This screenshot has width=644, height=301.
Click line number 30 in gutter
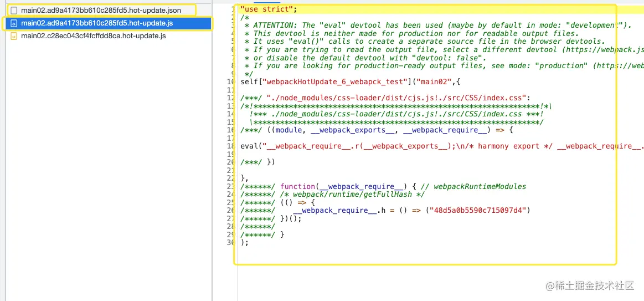click(231, 242)
